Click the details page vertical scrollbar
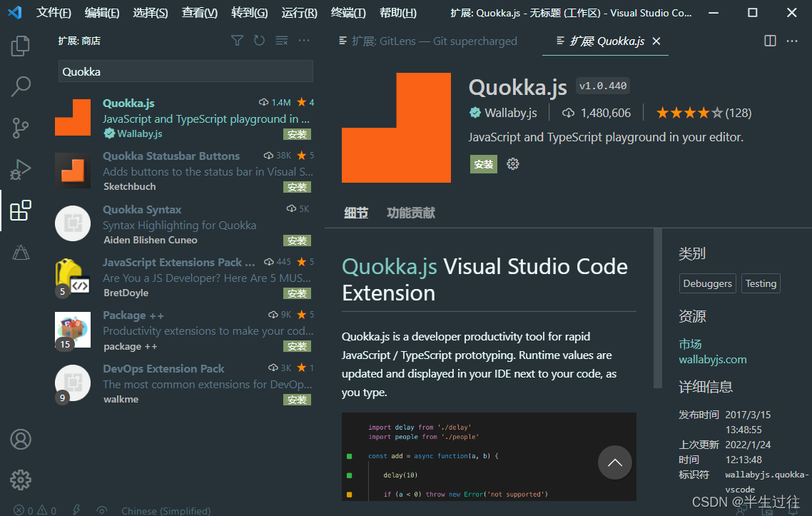This screenshot has height=516, width=812. [x=658, y=308]
